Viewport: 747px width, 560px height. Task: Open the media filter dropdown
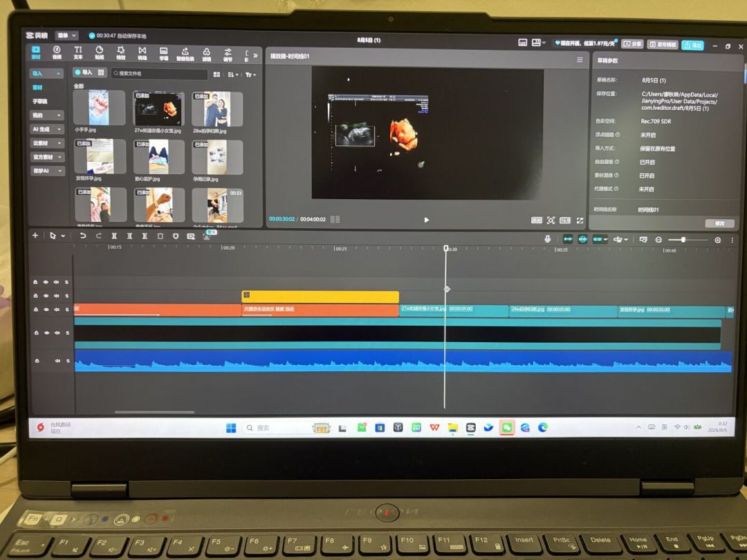[250, 75]
